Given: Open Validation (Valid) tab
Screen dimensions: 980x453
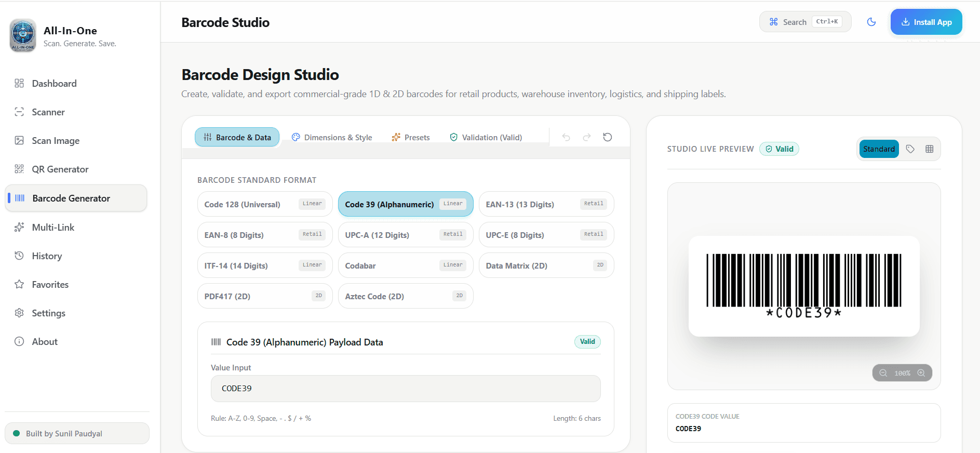Looking at the screenshot, I should pos(486,137).
